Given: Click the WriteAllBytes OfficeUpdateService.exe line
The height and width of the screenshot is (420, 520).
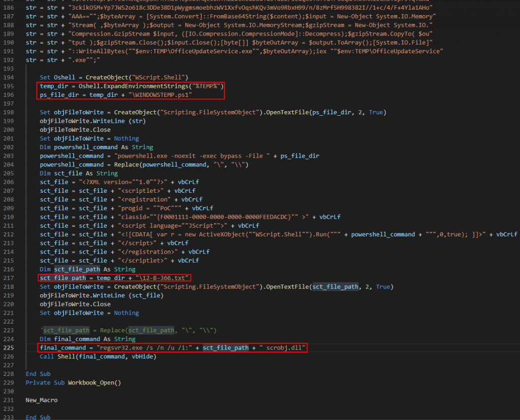Looking at the screenshot, I should click(x=235, y=51).
